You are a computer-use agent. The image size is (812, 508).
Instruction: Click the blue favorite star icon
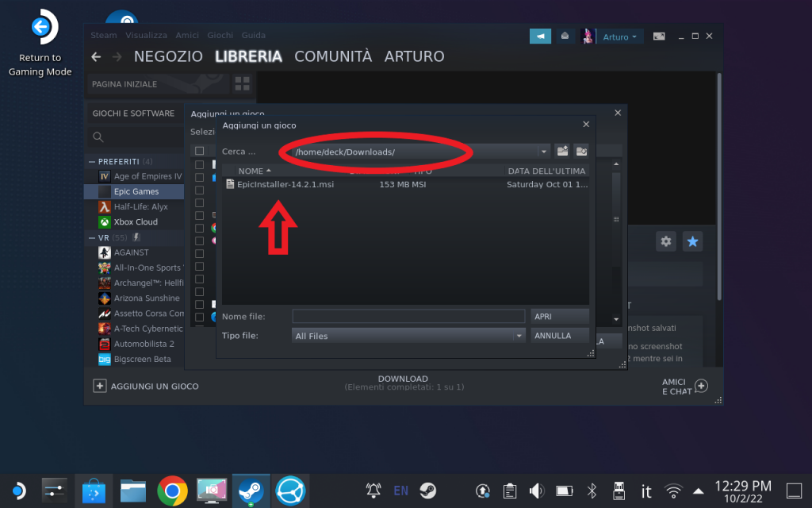coord(692,241)
